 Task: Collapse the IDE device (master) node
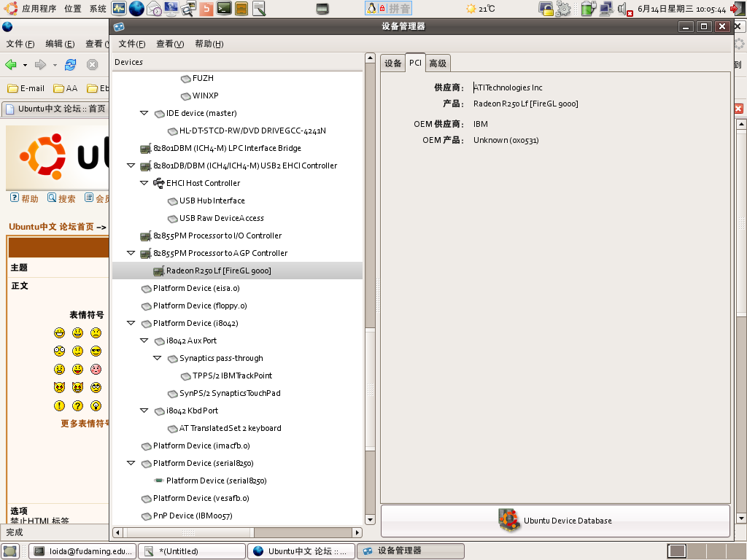click(144, 113)
